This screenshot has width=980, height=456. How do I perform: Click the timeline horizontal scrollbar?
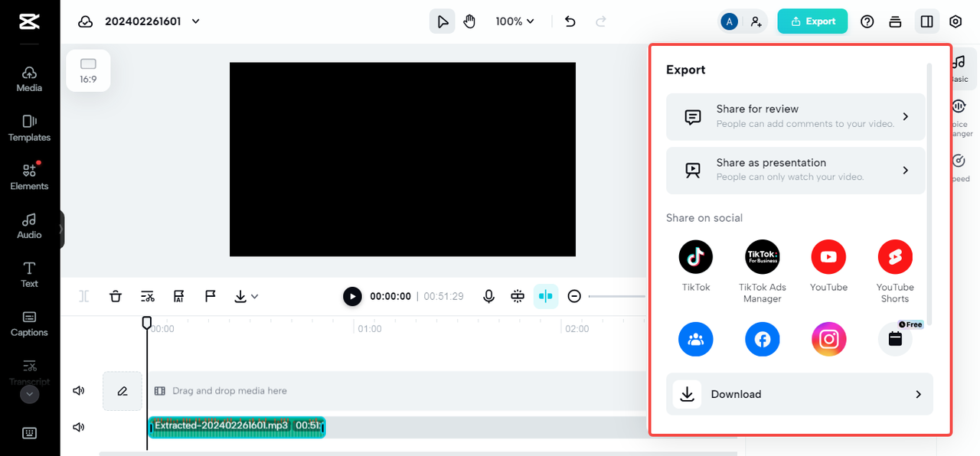click(x=418, y=454)
